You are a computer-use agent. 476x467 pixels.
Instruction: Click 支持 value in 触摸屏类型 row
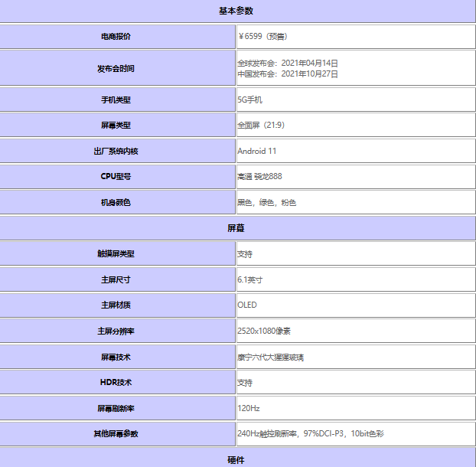point(245,254)
